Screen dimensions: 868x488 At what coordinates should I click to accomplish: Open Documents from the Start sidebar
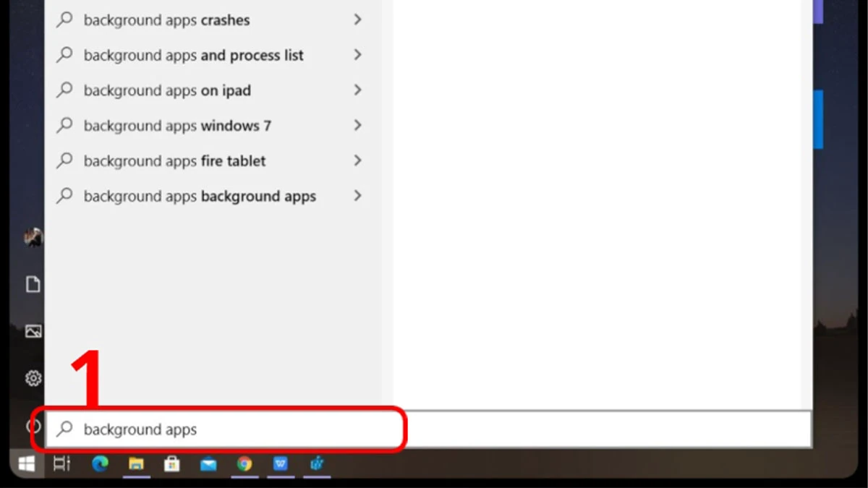click(33, 284)
